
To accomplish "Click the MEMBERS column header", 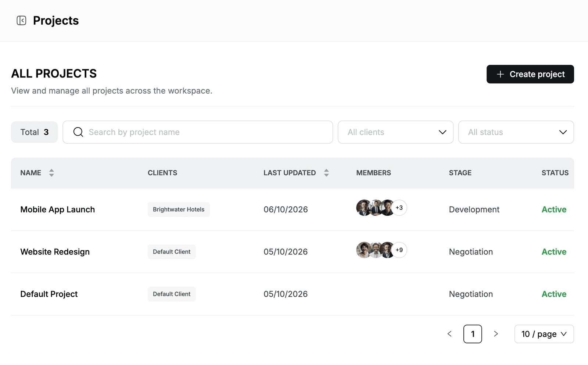I will [373, 173].
